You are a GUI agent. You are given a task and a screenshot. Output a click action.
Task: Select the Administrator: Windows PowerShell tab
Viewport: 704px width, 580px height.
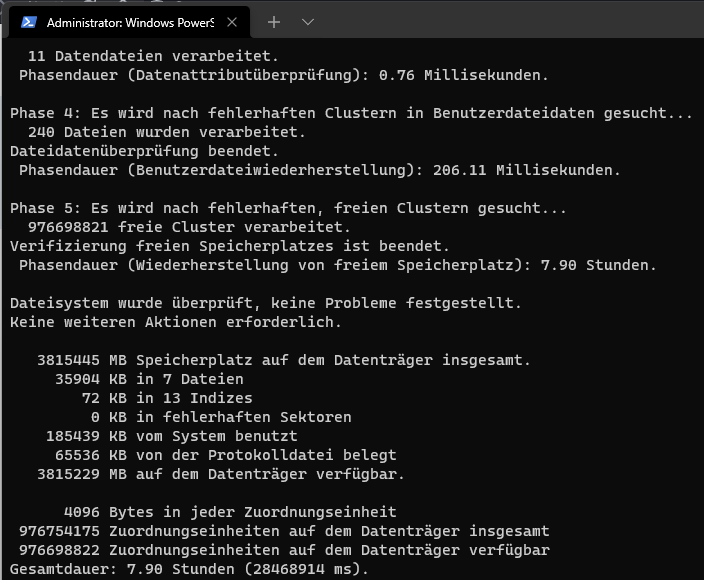[x=129, y=22]
